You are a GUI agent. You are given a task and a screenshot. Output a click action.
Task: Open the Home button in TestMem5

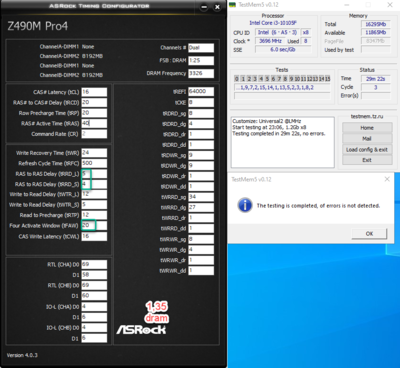click(x=367, y=128)
